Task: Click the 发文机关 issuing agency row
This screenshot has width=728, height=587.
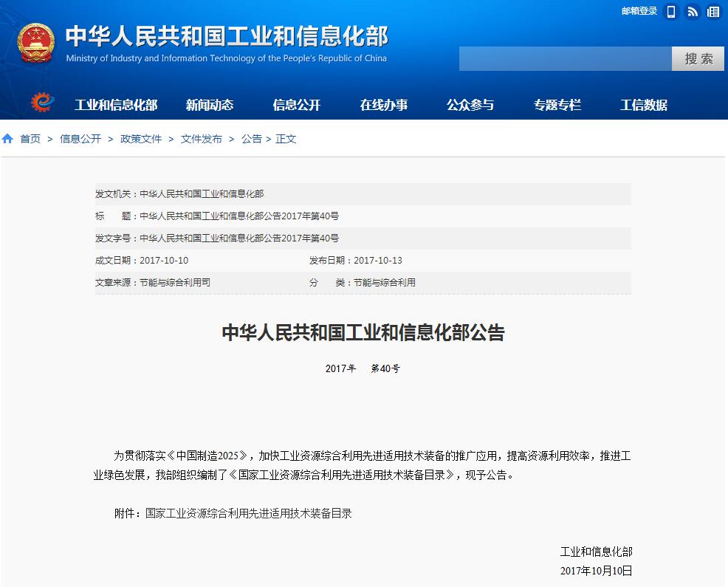Action: coord(363,194)
